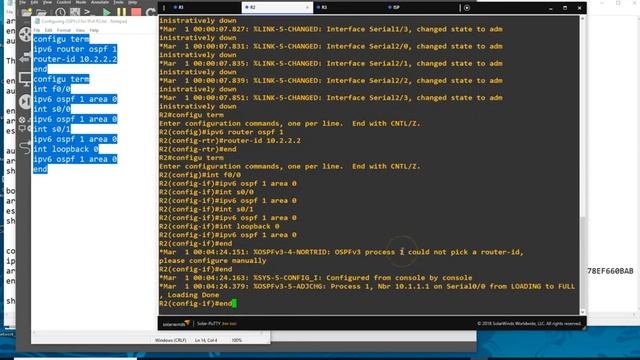Click 'R2(config-rtr)#router-id 10.2.2.2' terminal line
640x360 pixels.
230,140
